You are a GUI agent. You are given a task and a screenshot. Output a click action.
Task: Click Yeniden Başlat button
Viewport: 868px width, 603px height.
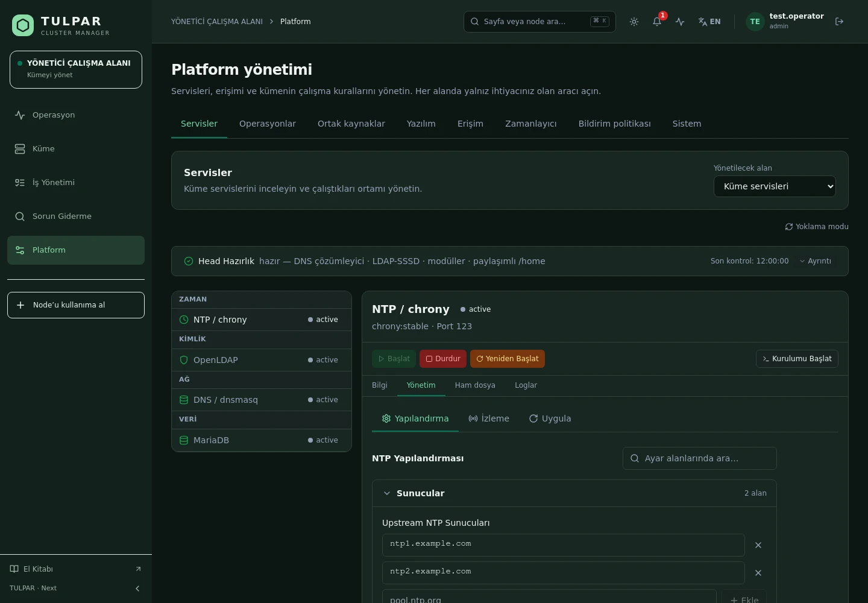pos(508,359)
